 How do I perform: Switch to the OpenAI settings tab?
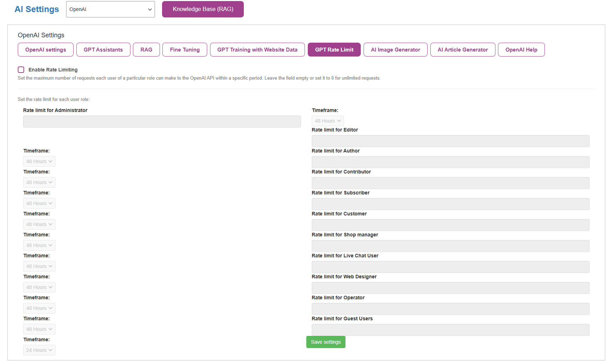(x=45, y=50)
